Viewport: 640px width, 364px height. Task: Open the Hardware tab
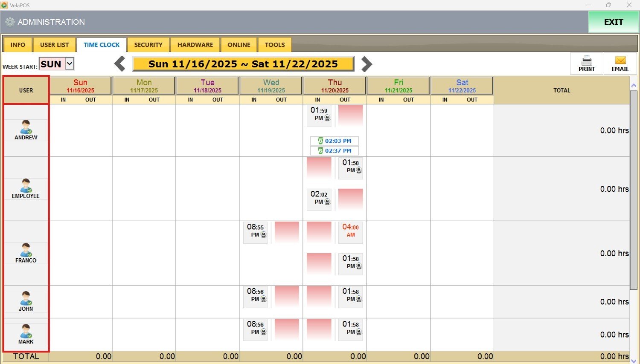195,45
